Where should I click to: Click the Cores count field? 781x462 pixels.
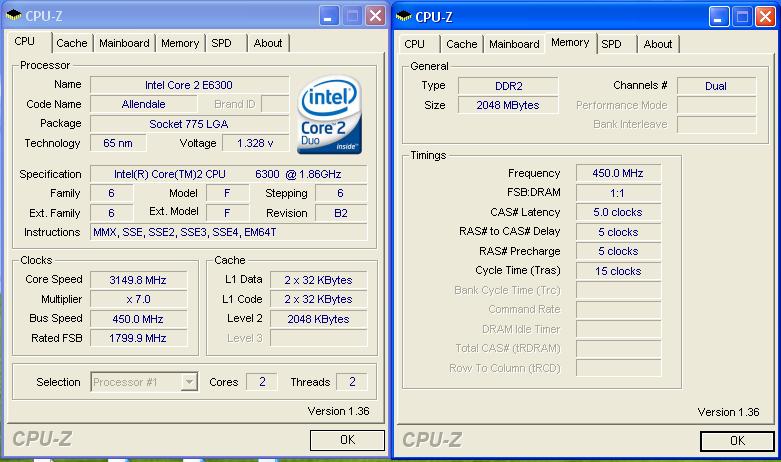[262, 382]
